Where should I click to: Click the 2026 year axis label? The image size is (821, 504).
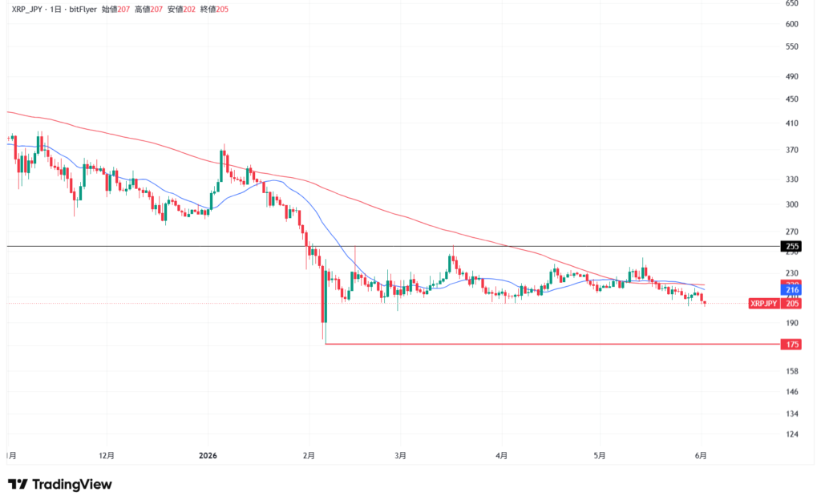[x=208, y=455]
